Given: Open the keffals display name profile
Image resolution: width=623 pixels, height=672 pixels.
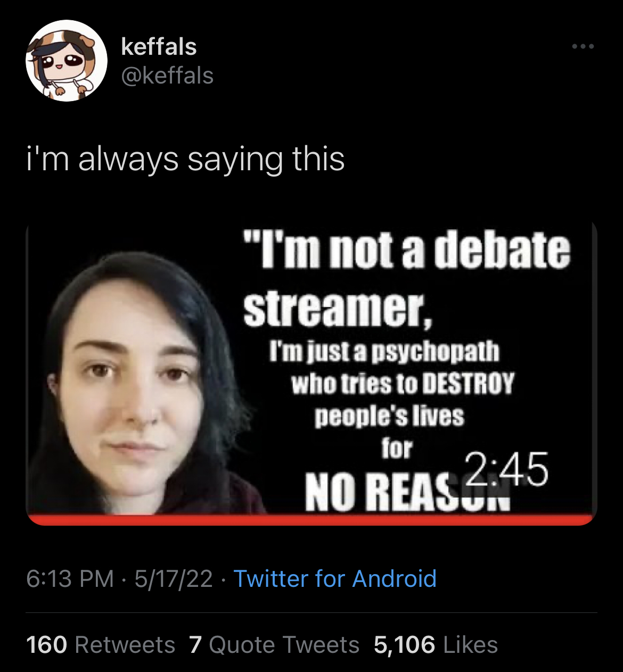Looking at the screenshot, I should pyautogui.click(x=159, y=46).
